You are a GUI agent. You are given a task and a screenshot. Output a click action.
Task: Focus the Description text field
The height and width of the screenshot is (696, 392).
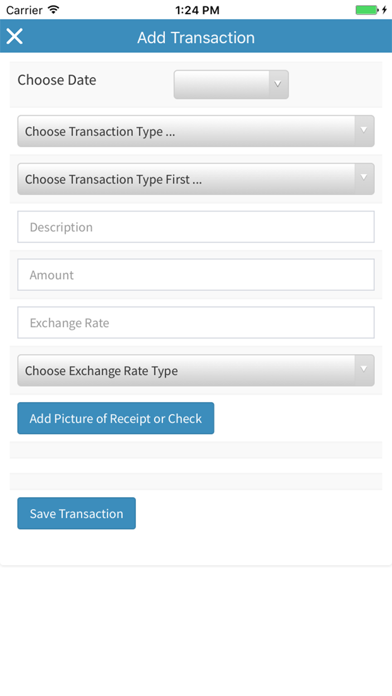[x=196, y=227]
